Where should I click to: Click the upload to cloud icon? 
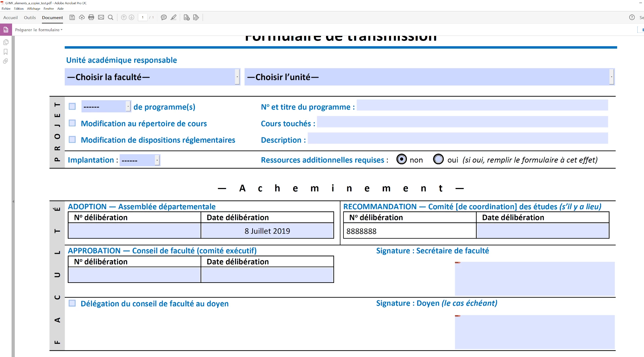[x=82, y=17]
